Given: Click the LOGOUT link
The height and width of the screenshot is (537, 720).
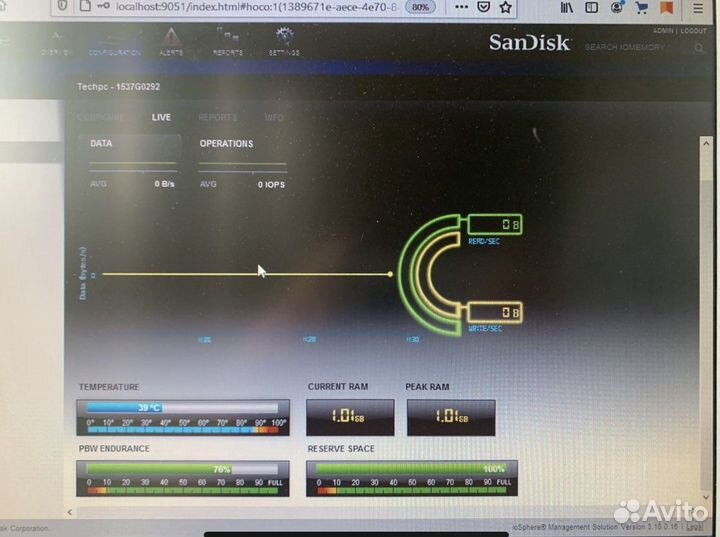Looking at the screenshot, I should 693,31.
